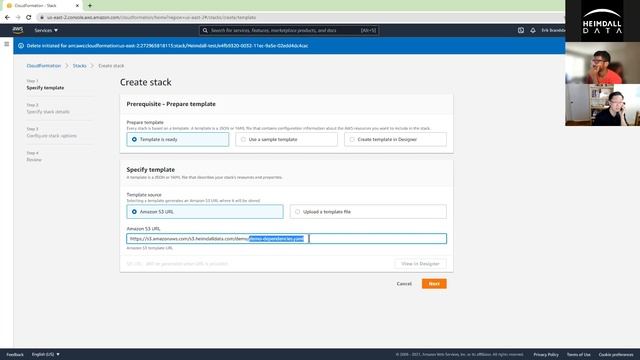This screenshot has height=360, width=640.
Task: Select 'Create template in Designer' radio option
Action: 395,140
